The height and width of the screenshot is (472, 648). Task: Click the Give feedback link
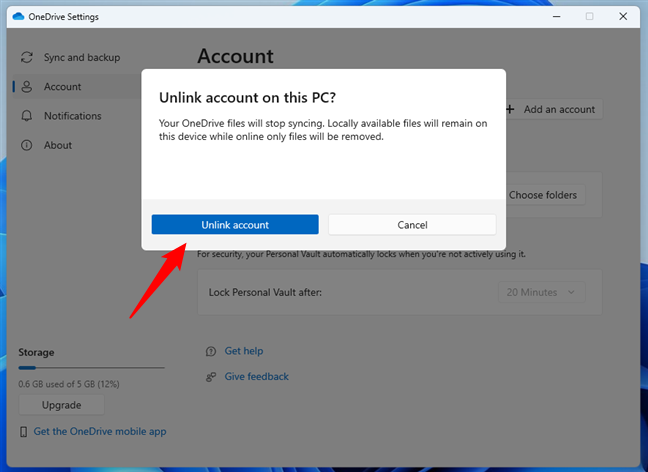pyautogui.click(x=257, y=377)
